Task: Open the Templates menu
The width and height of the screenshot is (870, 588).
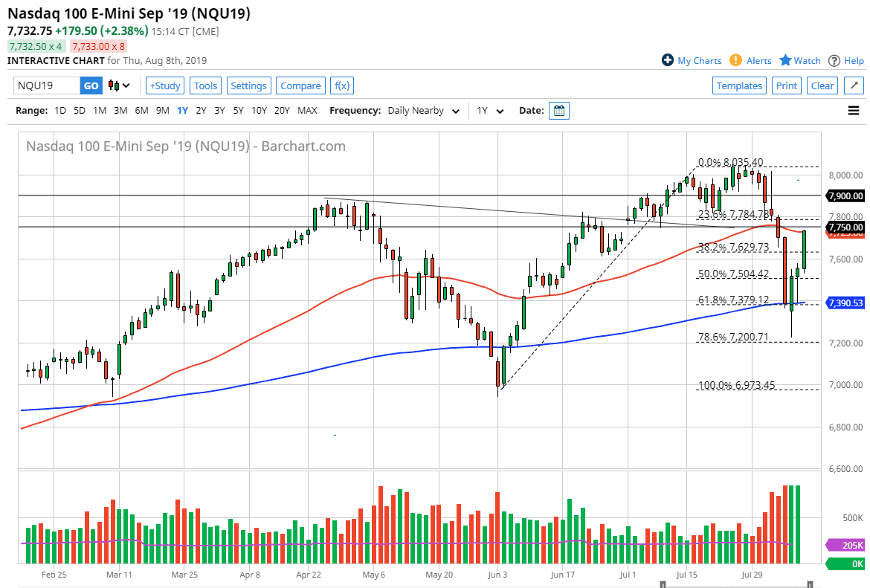Action: tap(739, 85)
